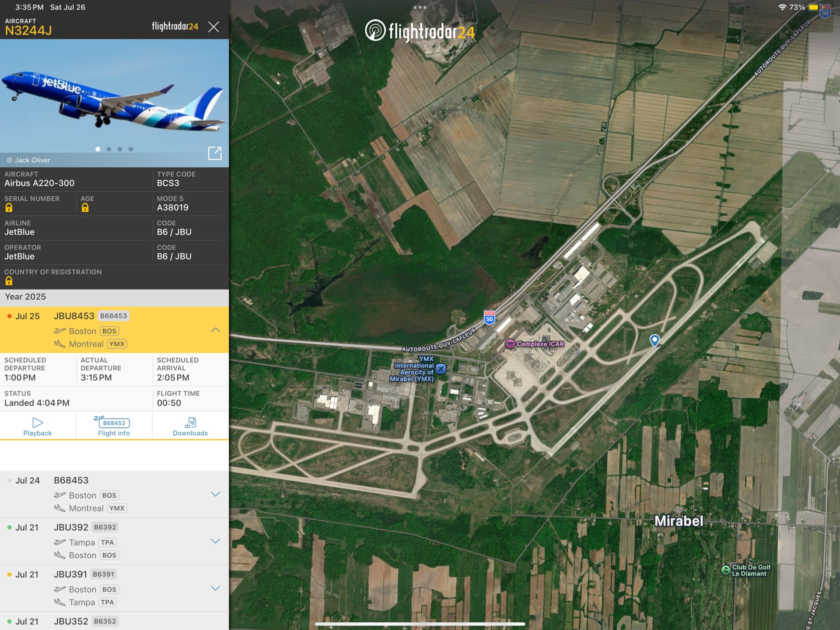Tap the Autoroute 50 highway shield
The height and width of the screenshot is (630, 840).
tap(490, 318)
